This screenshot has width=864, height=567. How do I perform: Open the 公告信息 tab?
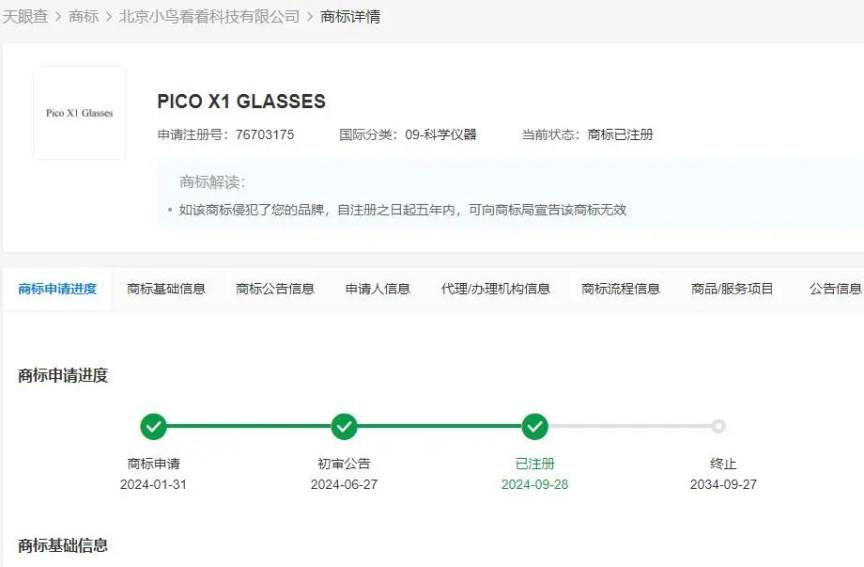(836, 289)
